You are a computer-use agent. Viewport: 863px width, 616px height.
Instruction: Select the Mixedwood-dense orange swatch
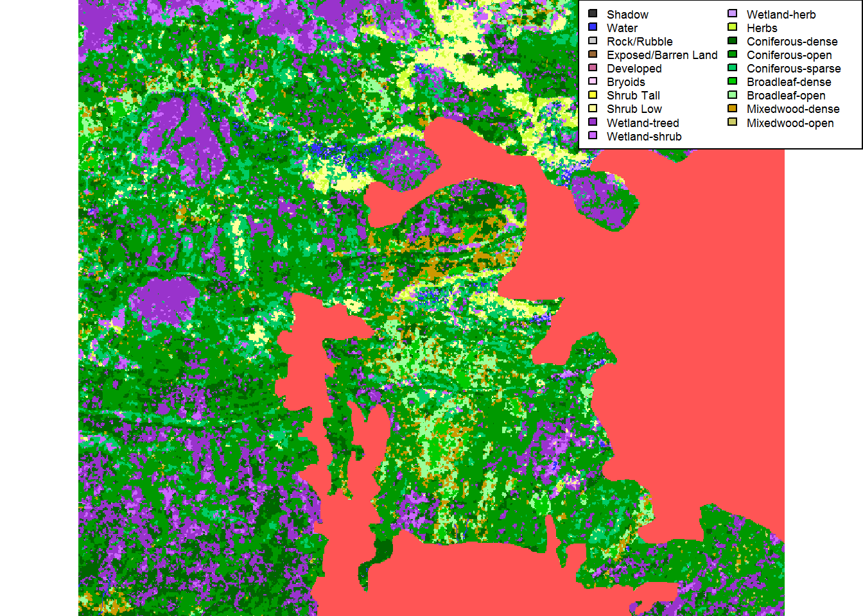tap(733, 108)
